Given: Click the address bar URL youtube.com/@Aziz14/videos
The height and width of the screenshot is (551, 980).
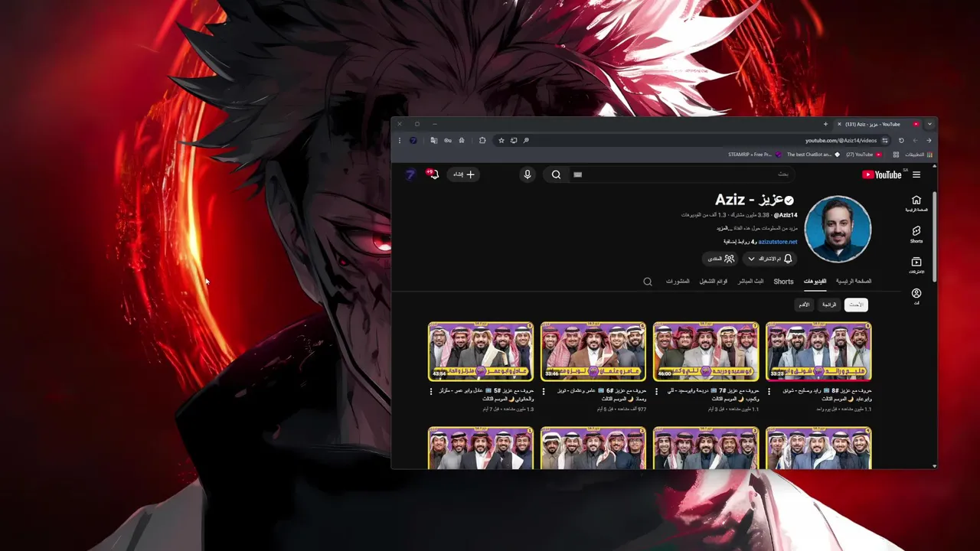Looking at the screenshot, I should click(x=841, y=140).
